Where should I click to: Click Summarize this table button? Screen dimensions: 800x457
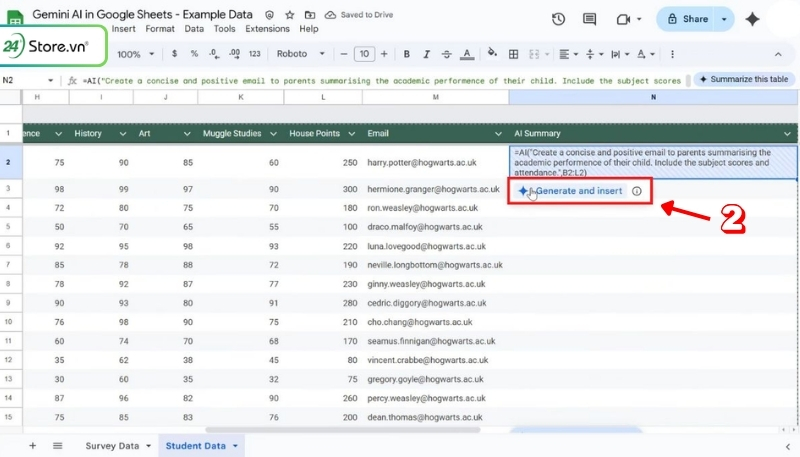pyautogui.click(x=744, y=79)
